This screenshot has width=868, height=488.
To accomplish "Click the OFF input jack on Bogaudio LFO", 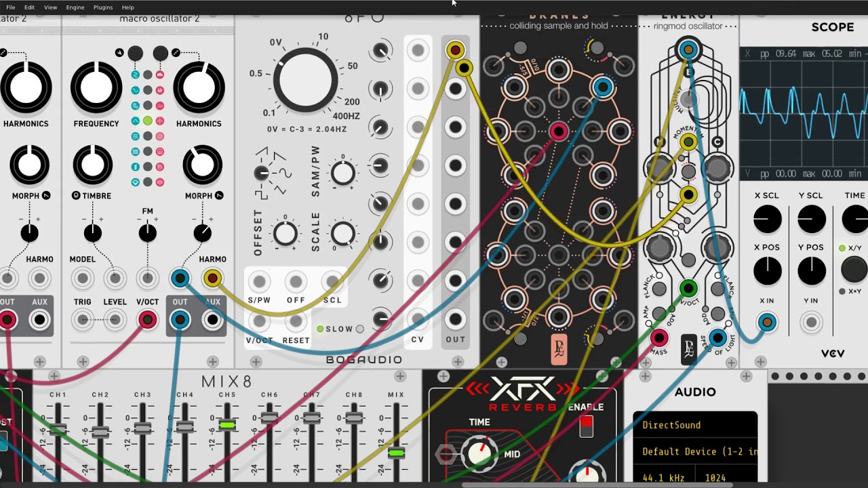I will 296,281.
